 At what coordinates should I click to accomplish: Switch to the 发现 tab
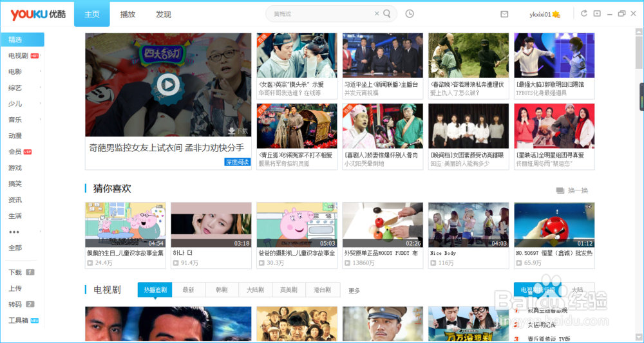click(164, 14)
